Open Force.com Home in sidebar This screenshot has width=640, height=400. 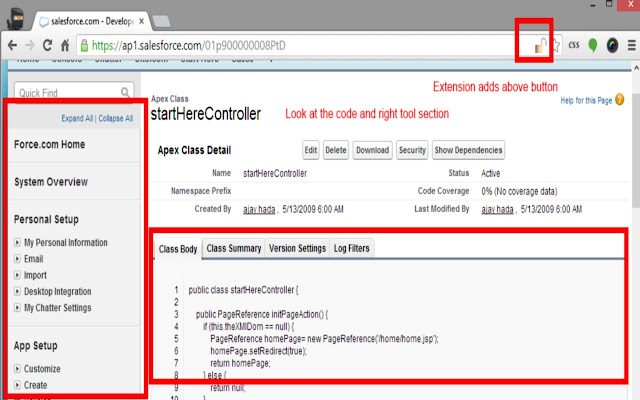pyautogui.click(x=49, y=144)
